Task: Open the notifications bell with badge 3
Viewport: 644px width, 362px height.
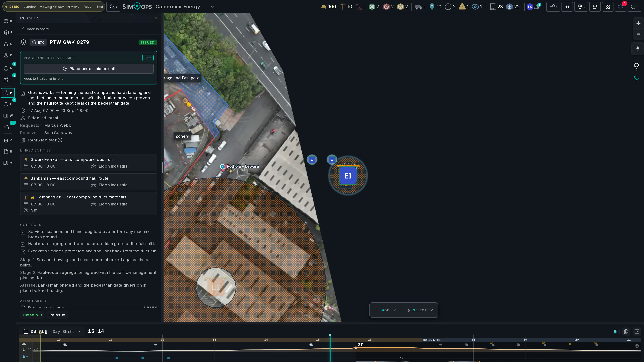Action: 621,7
